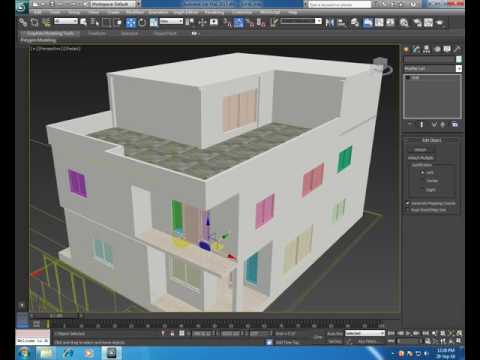This screenshot has width=480, height=360.
Task: Toggle the Angle Snap icon
Action: coord(239,22)
